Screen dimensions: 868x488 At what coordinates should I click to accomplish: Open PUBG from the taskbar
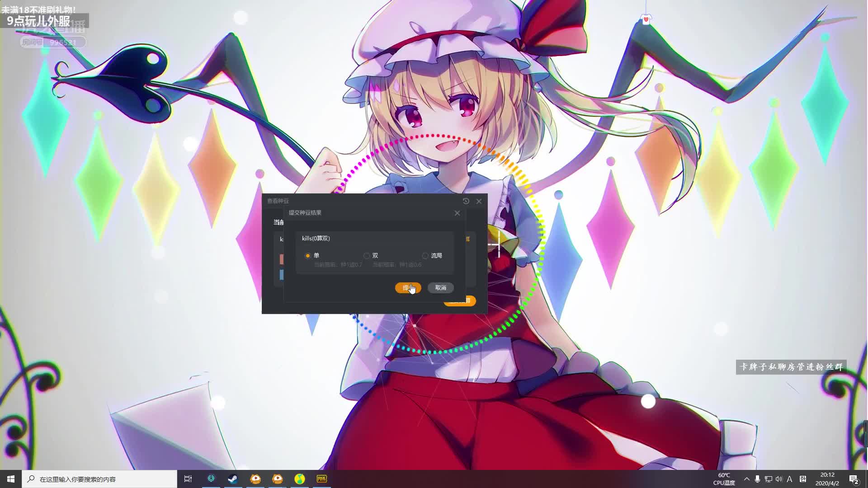click(322, 479)
